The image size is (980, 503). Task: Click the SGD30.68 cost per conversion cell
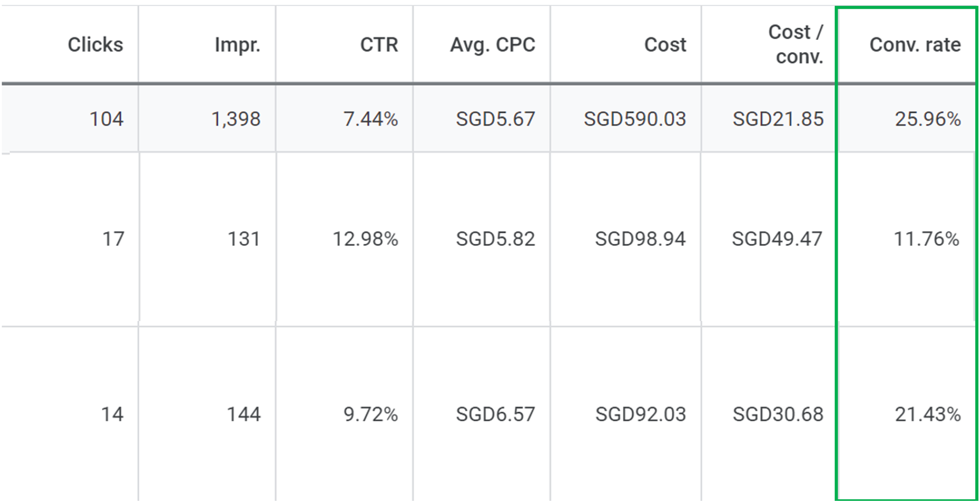(778, 414)
